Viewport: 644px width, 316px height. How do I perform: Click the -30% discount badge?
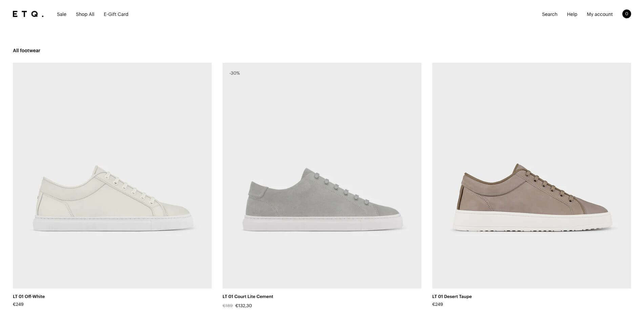coord(234,73)
